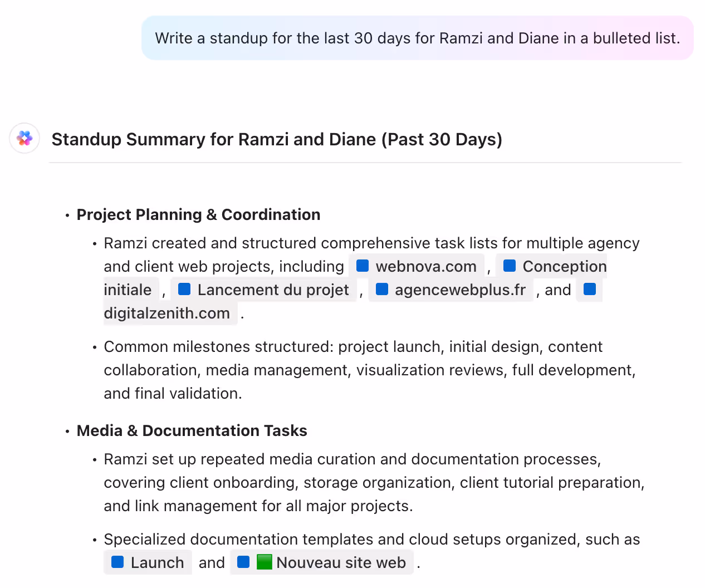Viewport: 705px width, 588px height.
Task: Open the Launch task mention
Action: tap(157, 563)
